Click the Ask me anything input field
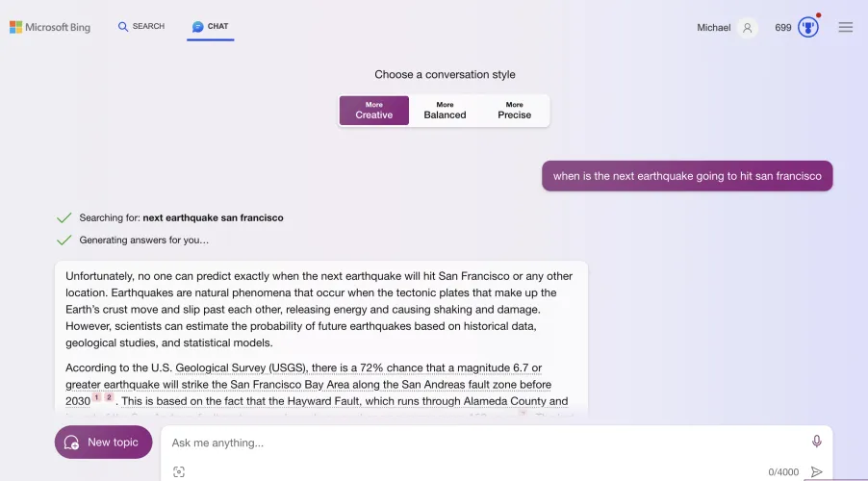The image size is (868, 481). [x=481, y=443]
